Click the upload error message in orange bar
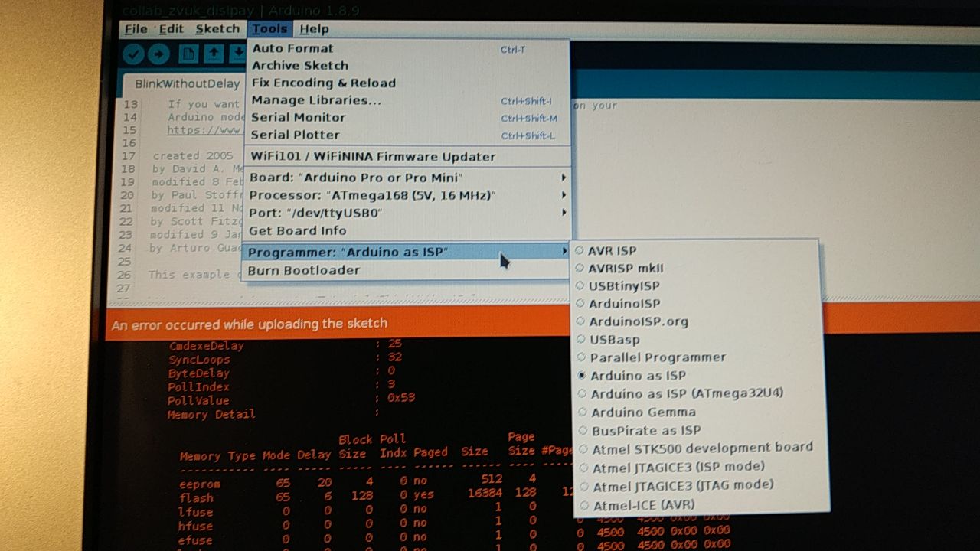Viewport: 980px width, 551px height. point(250,324)
